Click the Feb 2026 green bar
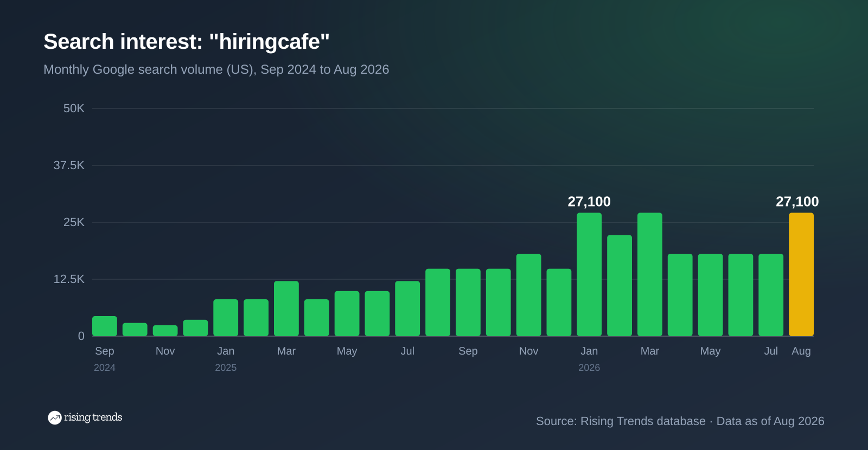 pos(620,286)
